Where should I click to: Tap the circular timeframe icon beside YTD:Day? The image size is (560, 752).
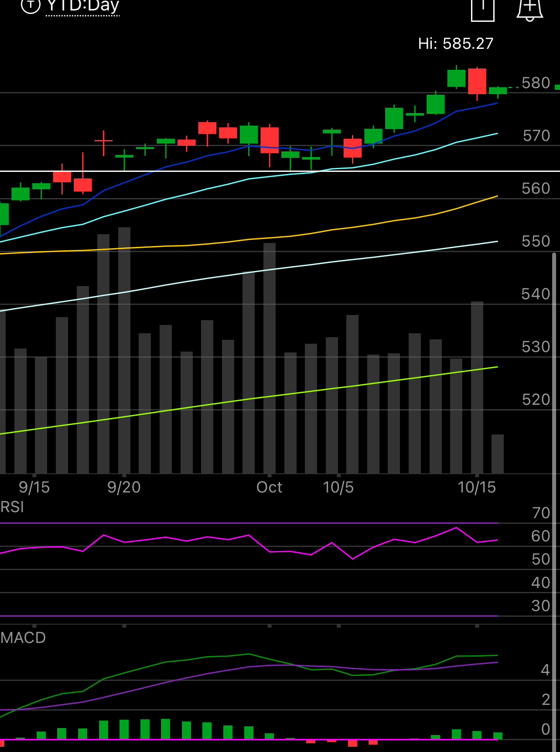31,6
